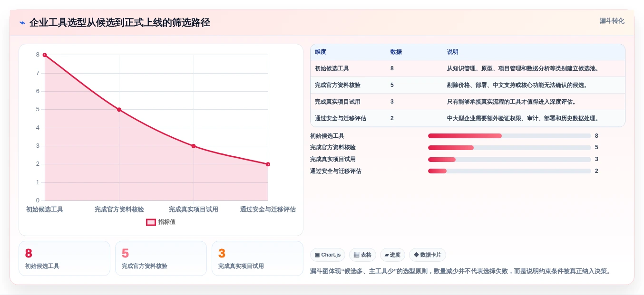Click x-axis label 完成真实项目试用

coord(194,209)
